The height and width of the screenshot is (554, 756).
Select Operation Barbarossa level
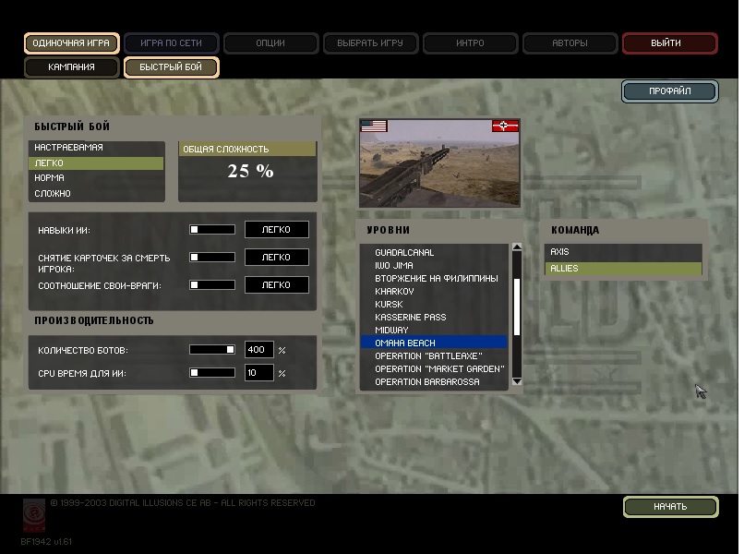pos(434,382)
